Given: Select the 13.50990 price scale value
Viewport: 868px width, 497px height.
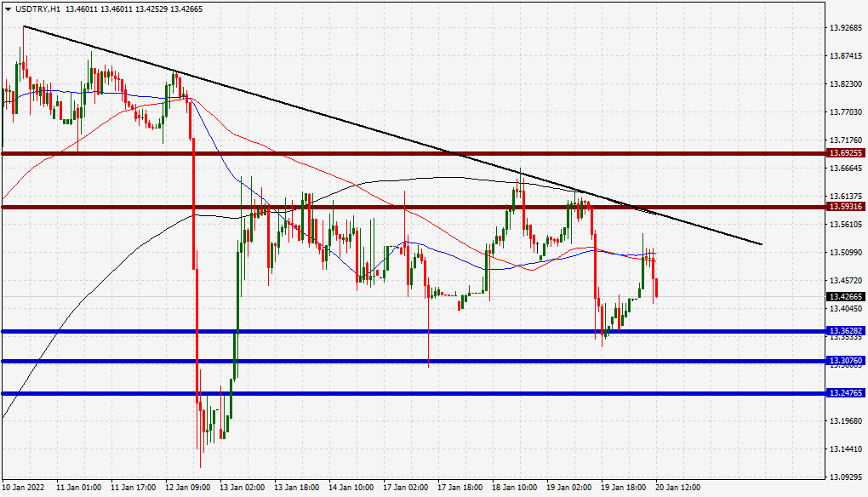Looking at the screenshot, I should click(x=845, y=253).
